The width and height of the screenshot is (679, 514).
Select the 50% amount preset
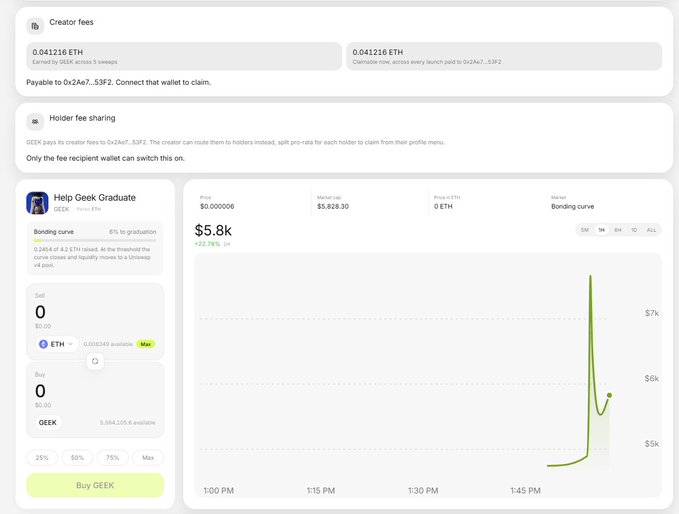coord(78,458)
